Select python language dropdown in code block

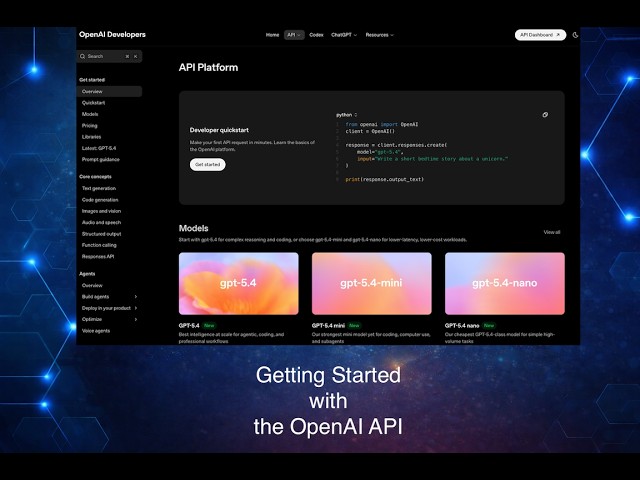click(347, 115)
